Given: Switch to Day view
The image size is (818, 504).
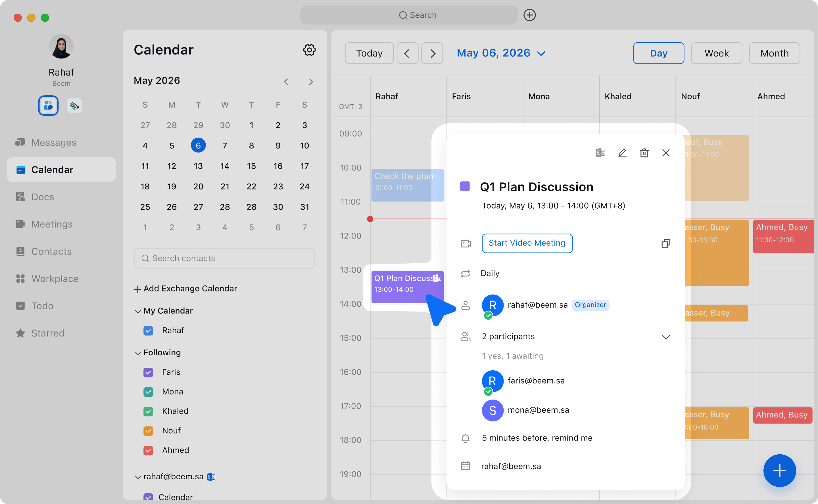Looking at the screenshot, I should click(659, 53).
